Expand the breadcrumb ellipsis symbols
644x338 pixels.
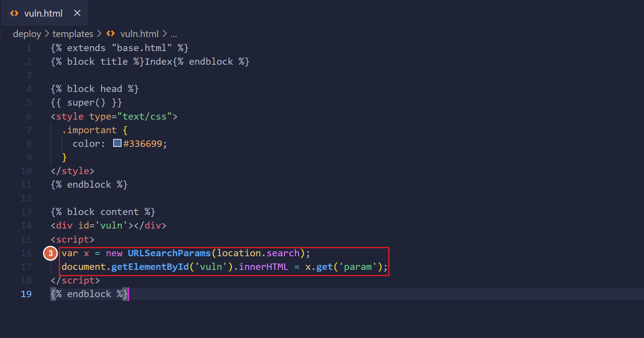174,34
